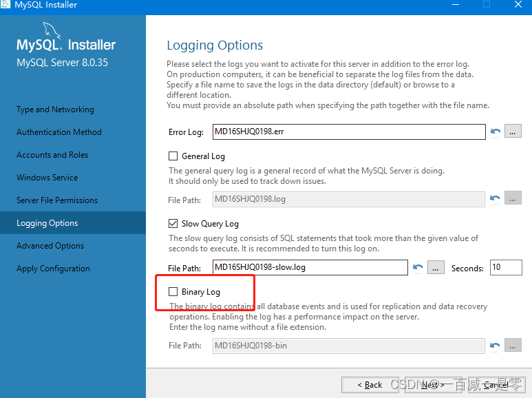This screenshot has width=532, height=398.
Task: Close the MySQL Installer window
Action: point(518,5)
